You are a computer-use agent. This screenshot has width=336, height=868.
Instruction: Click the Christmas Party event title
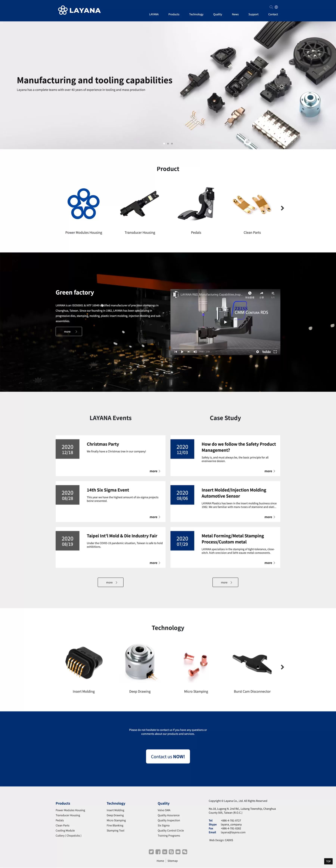tap(103, 444)
